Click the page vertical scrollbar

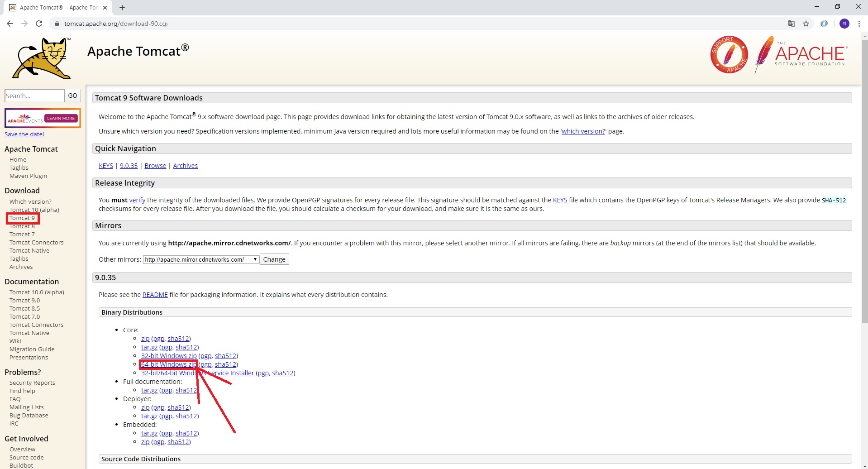point(864,181)
